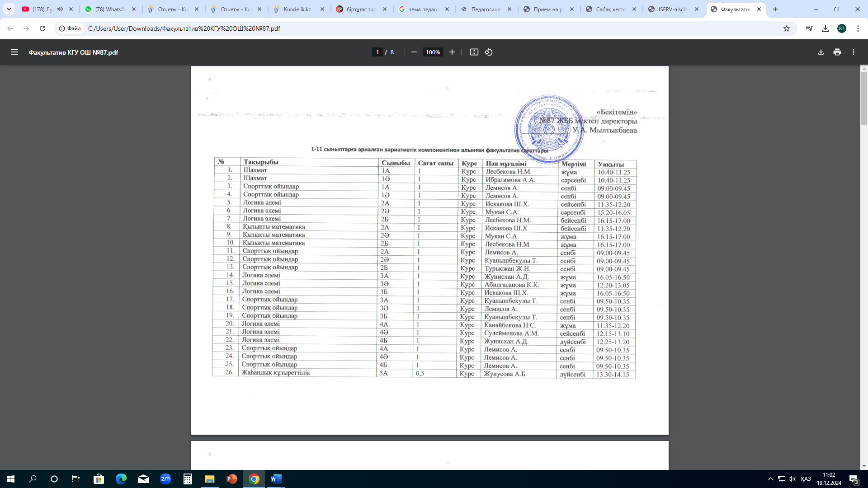
Task: Open the PDF sidebar menu icon
Action: click(x=14, y=52)
